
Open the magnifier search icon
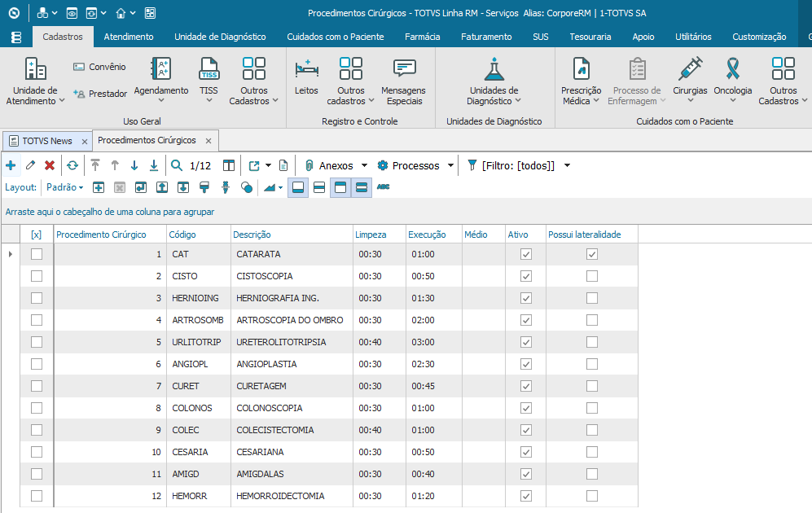tap(177, 165)
